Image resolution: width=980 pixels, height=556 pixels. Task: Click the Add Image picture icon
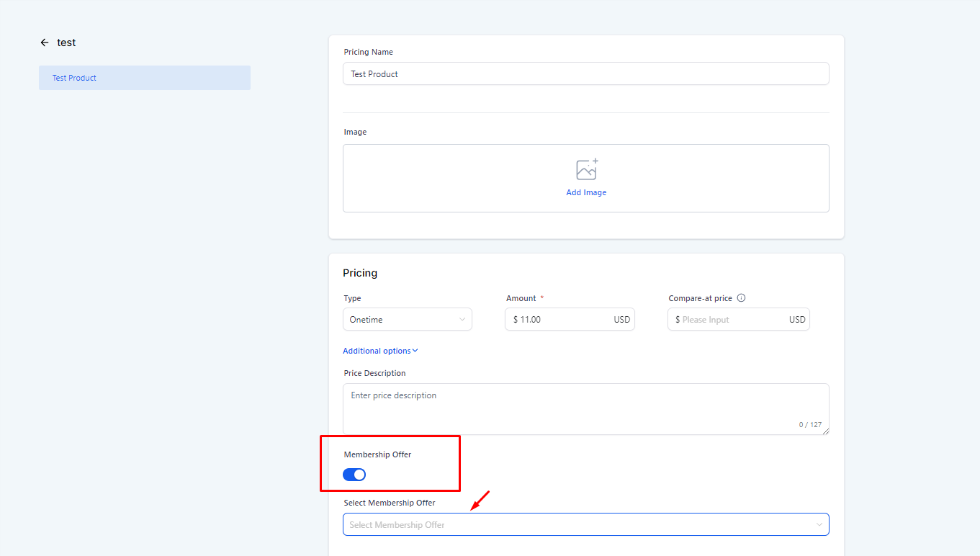click(x=586, y=169)
